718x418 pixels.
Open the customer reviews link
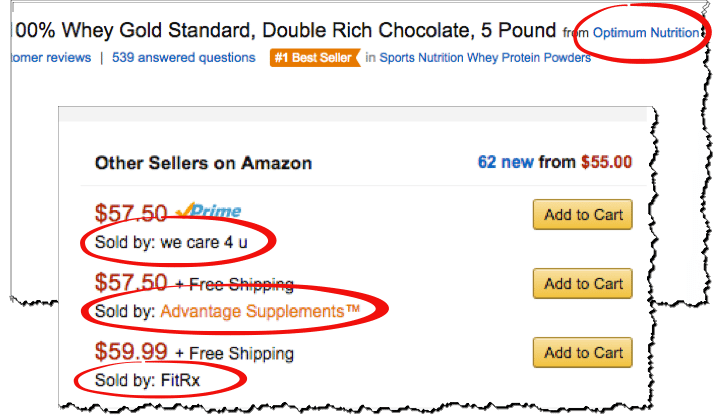point(51,58)
